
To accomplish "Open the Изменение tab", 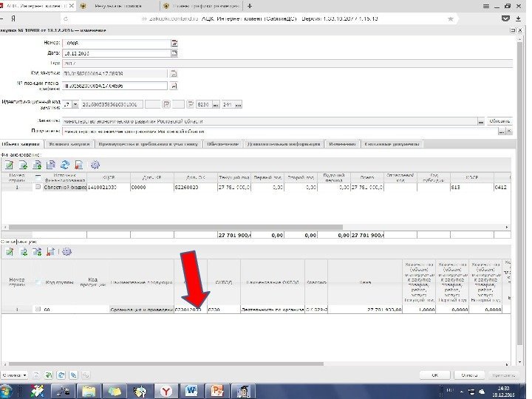I will (342, 144).
